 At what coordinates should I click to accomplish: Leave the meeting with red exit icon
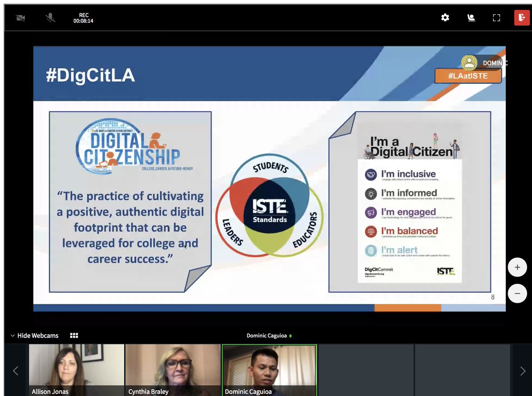click(522, 18)
